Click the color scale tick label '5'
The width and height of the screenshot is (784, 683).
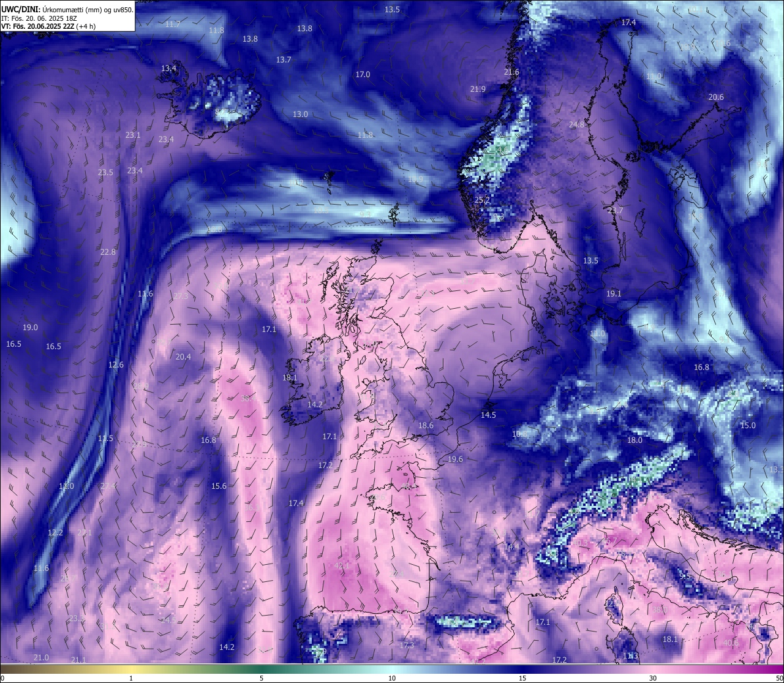coord(262,678)
